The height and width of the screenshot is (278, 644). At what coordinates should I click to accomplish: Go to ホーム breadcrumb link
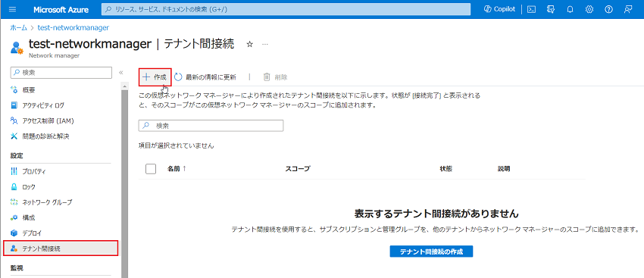coord(18,28)
